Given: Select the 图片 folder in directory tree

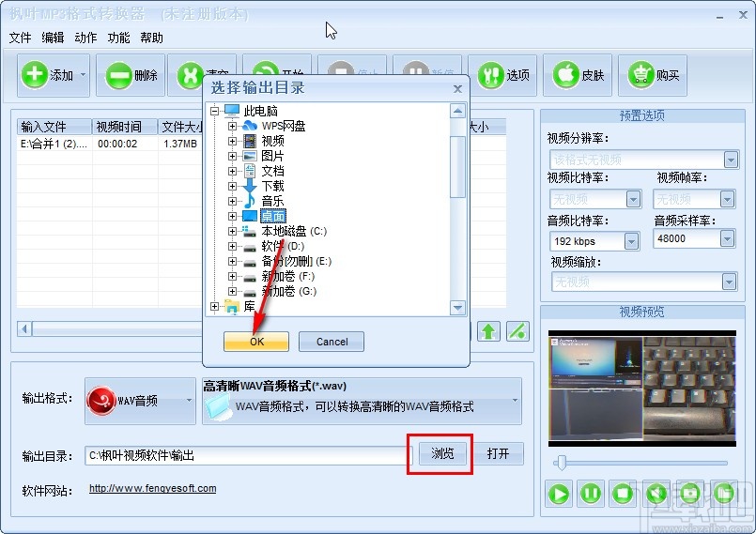Looking at the screenshot, I should tap(272, 156).
